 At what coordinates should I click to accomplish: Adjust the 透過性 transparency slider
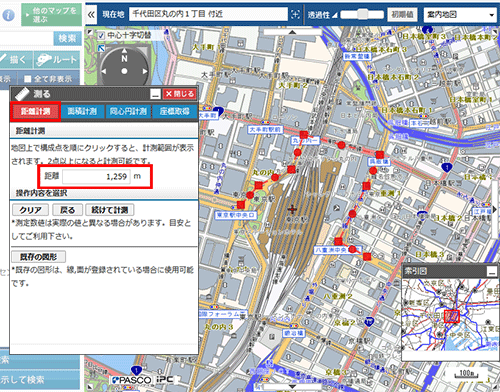(x=362, y=14)
